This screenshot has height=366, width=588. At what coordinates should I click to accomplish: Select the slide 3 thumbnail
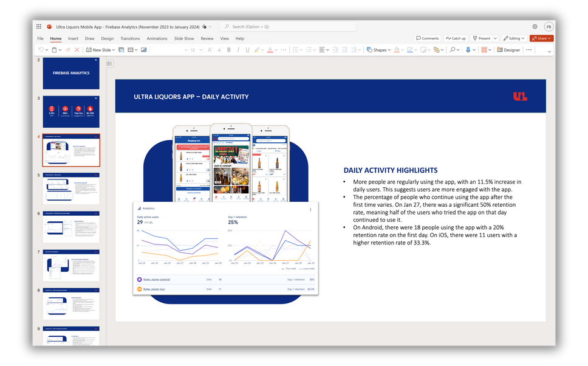(71, 111)
